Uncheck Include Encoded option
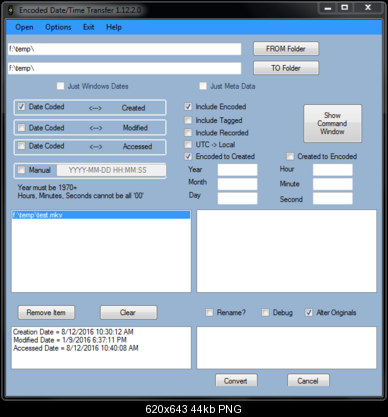Screen dimensions: 388x417 188,107
